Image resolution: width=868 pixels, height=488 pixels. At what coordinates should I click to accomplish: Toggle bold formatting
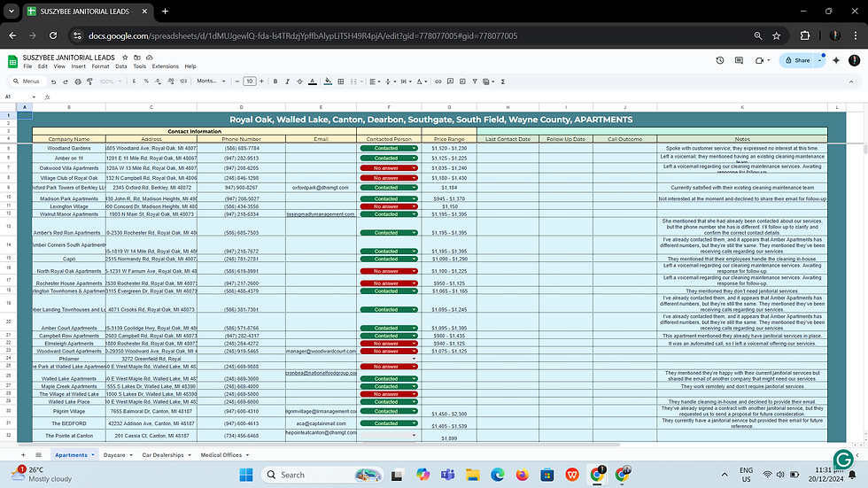point(275,81)
